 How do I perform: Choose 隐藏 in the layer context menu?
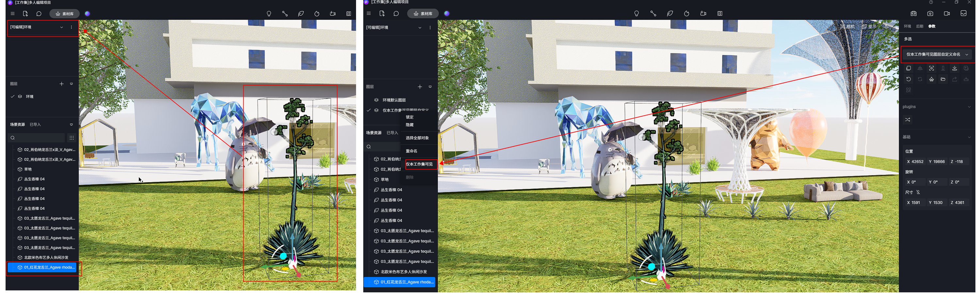coord(409,125)
